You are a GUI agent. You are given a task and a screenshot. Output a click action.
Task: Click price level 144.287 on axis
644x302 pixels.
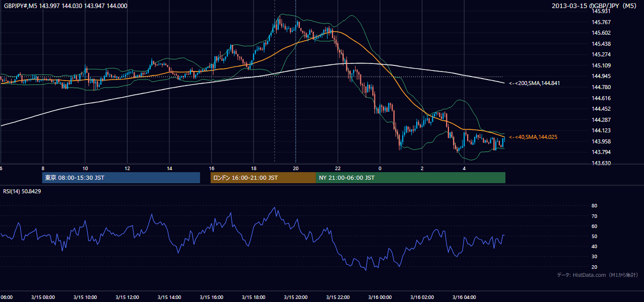pos(600,120)
